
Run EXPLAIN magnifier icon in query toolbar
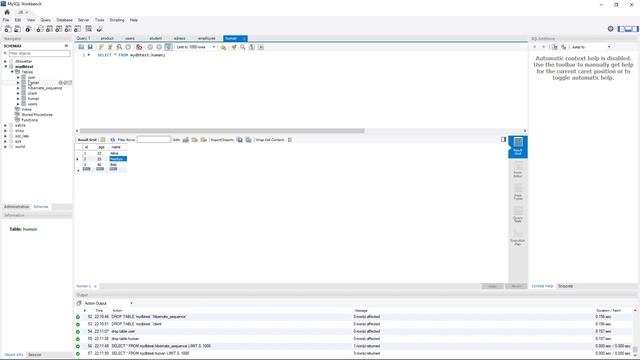pyautogui.click(x=119, y=47)
